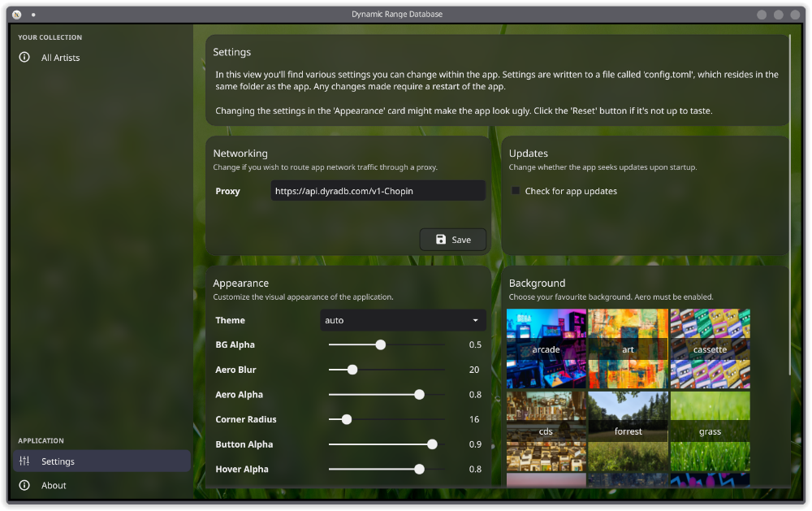Expand the Theme dropdown set to auto
The height and width of the screenshot is (511, 812).
[x=403, y=320]
